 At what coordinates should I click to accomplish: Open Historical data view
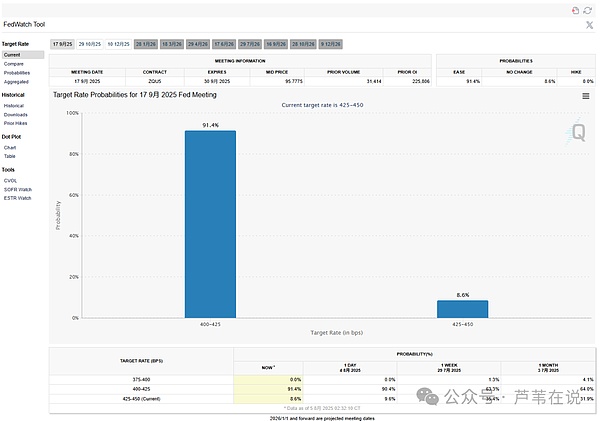pyautogui.click(x=14, y=105)
